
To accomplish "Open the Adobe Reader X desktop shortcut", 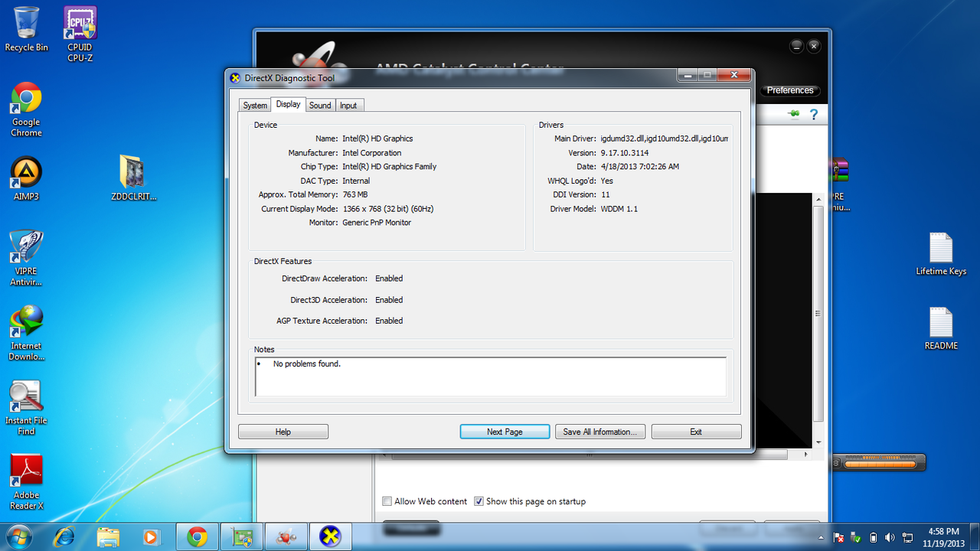I will coord(26,482).
